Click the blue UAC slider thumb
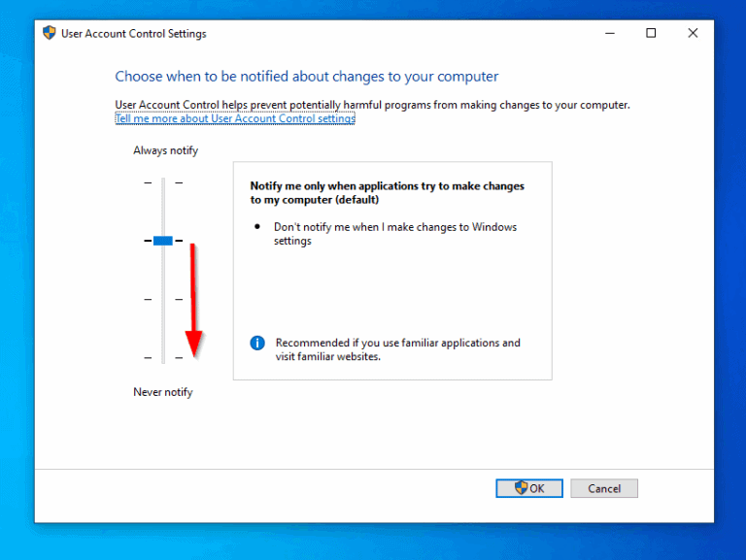Screen dimensions: 746x560 pyautogui.click(x=163, y=241)
